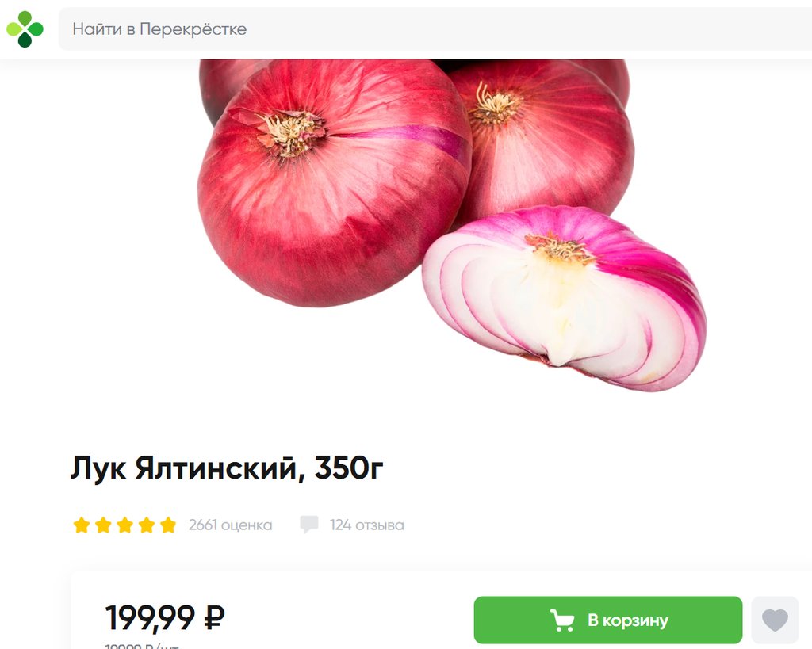Click the 199,99 ₽ price
This screenshot has height=649, width=812.
(165, 617)
